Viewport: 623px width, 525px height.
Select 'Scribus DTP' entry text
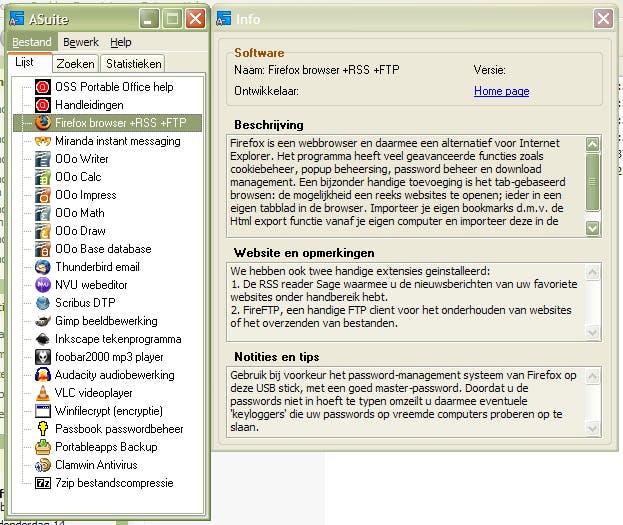pos(85,303)
